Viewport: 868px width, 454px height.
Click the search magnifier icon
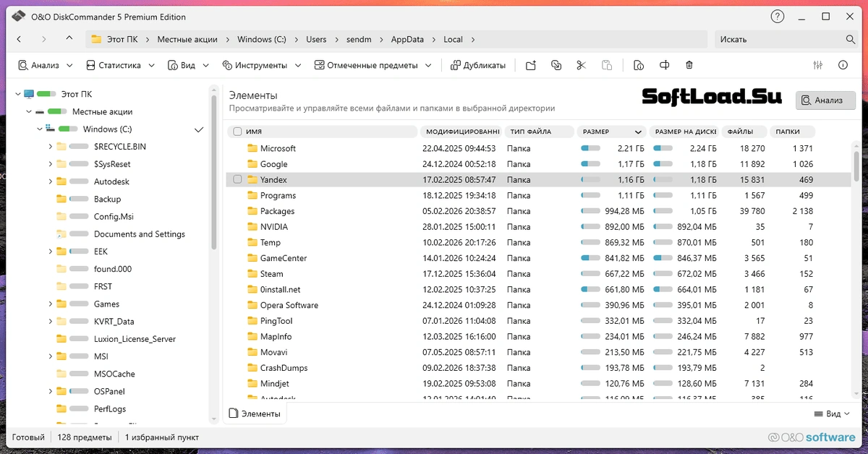pyautogui.click(x=851, y=39)
